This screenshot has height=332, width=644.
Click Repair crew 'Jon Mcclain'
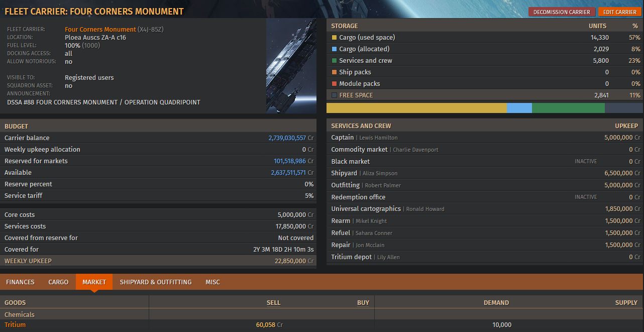(x=370, y=245)
